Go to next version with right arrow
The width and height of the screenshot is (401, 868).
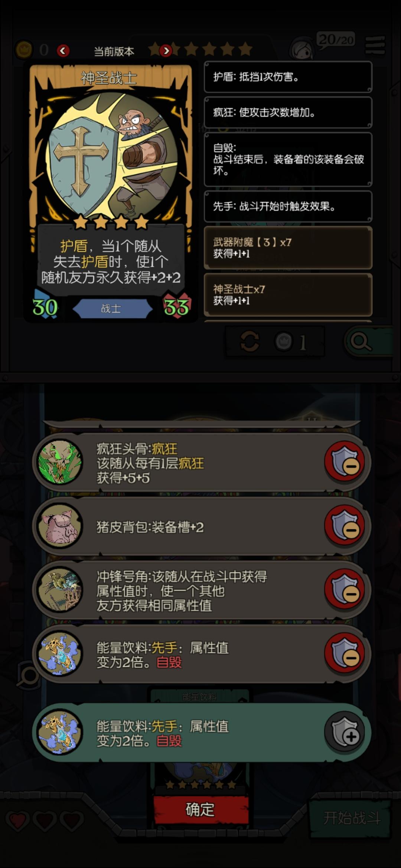point(166,50)
